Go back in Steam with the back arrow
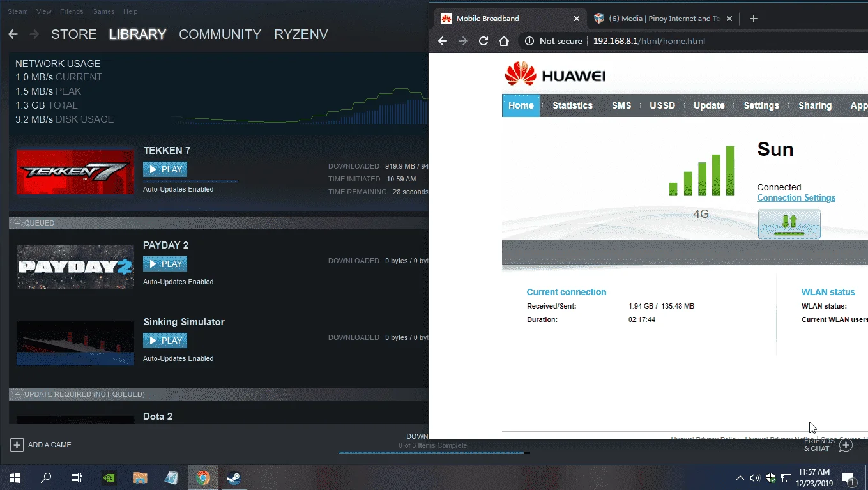The image size is (868, 490). pos(13,34)
